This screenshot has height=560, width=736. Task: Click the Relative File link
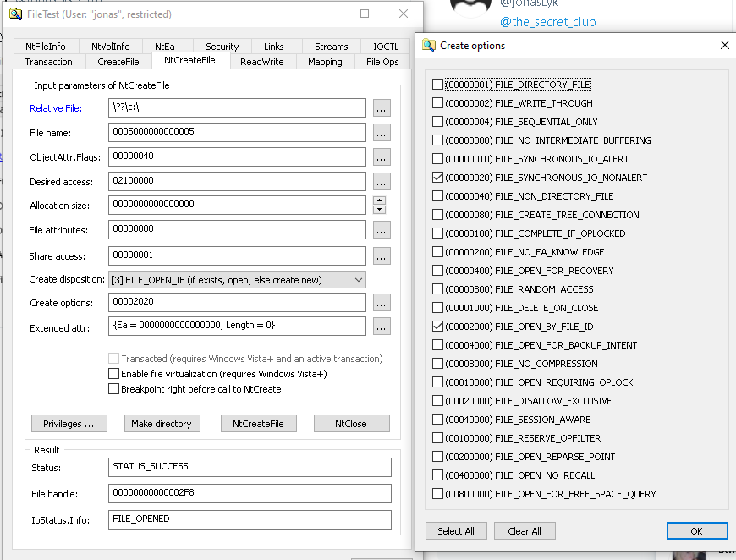[56, 108]
